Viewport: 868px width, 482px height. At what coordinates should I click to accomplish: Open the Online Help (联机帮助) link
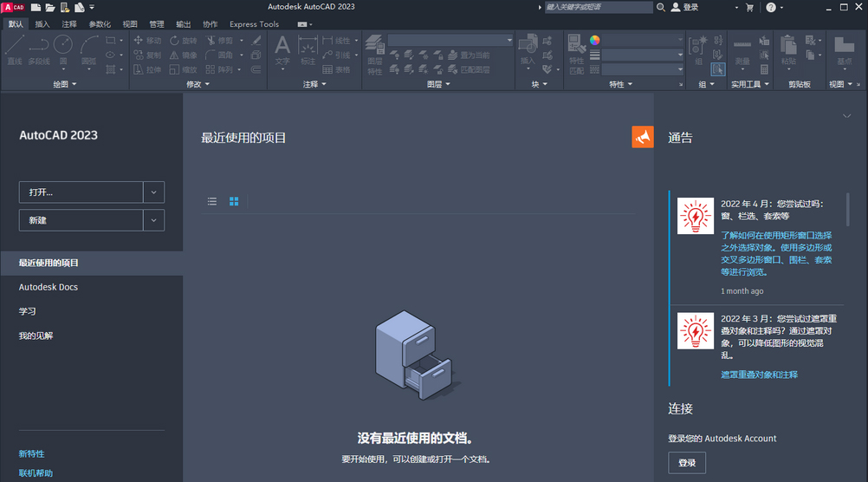pos(36,473)
